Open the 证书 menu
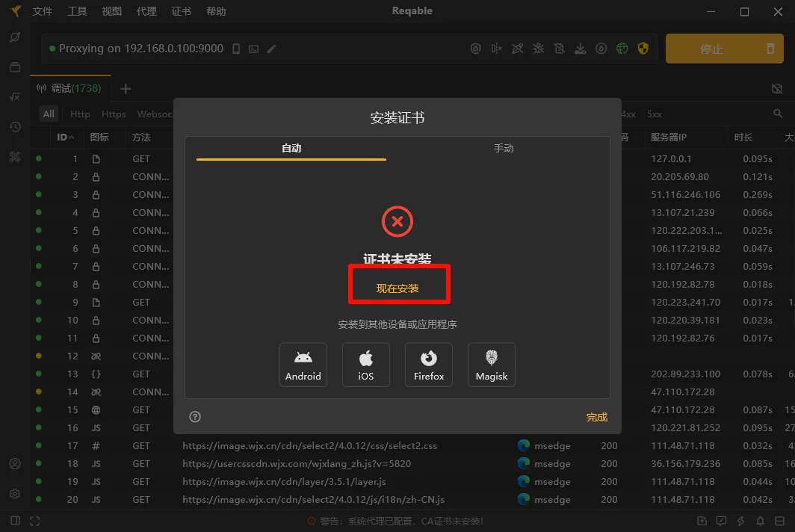The image size is (795, 532). click(181, 11)
